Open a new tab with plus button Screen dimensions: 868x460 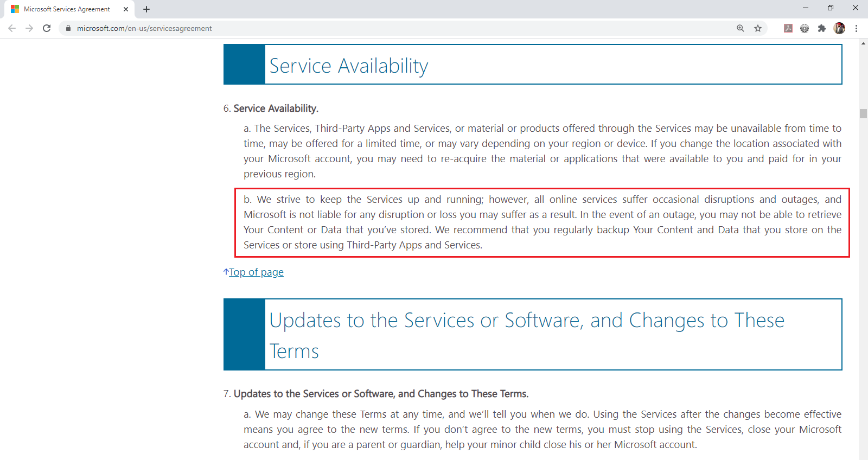146,9
